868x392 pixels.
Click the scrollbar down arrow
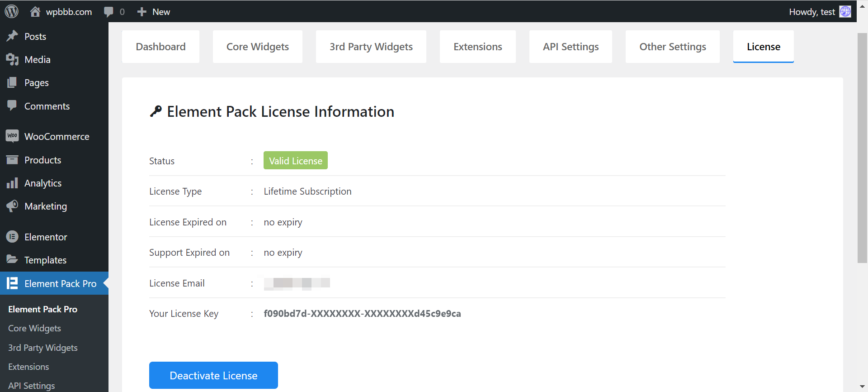(862, 387)
